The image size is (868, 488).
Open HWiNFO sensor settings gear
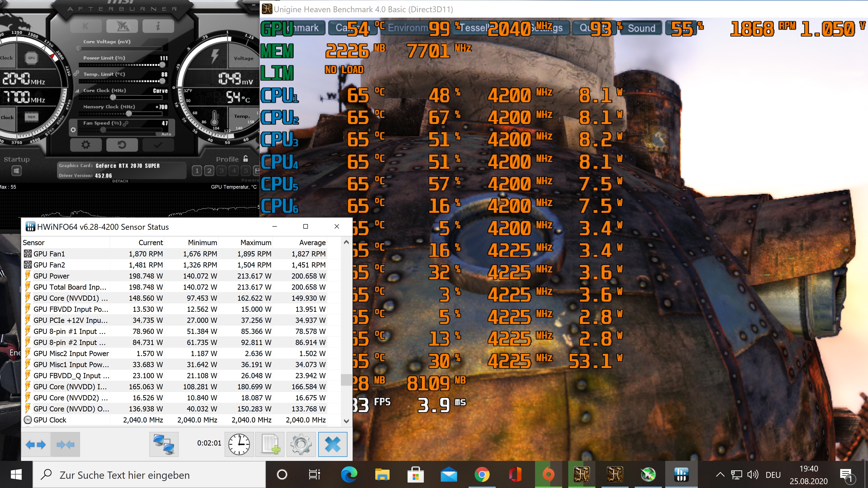(x=301, y=444)
